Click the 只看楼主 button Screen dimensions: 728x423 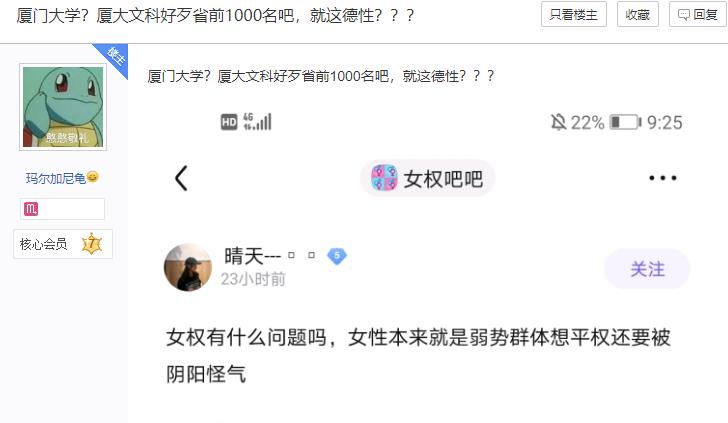(573, 14)
